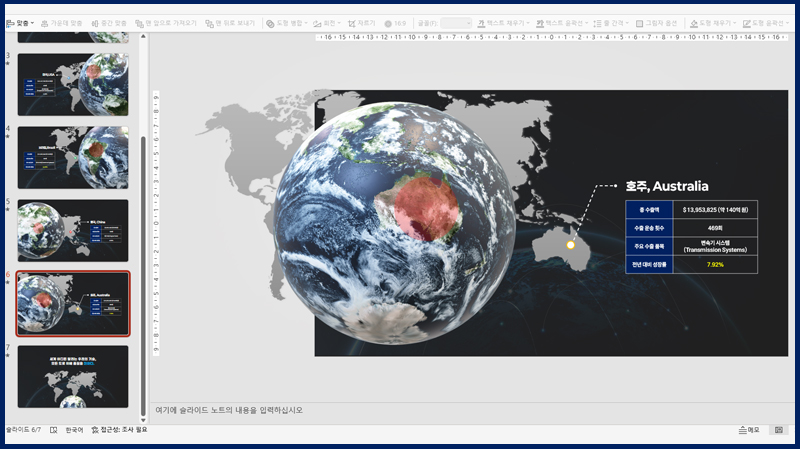Click the slide panel scroll down arrow
Viewport: 800px width, 449px height.
click(143, 420)
